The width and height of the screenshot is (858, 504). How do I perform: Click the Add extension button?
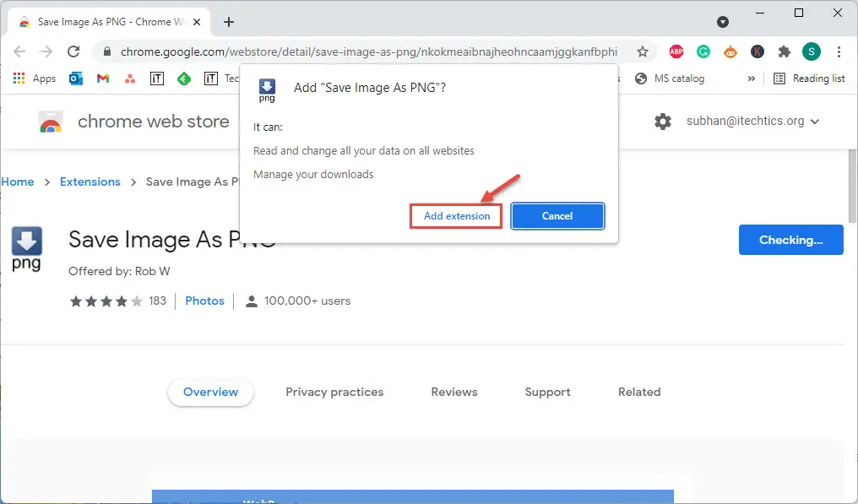456,216
